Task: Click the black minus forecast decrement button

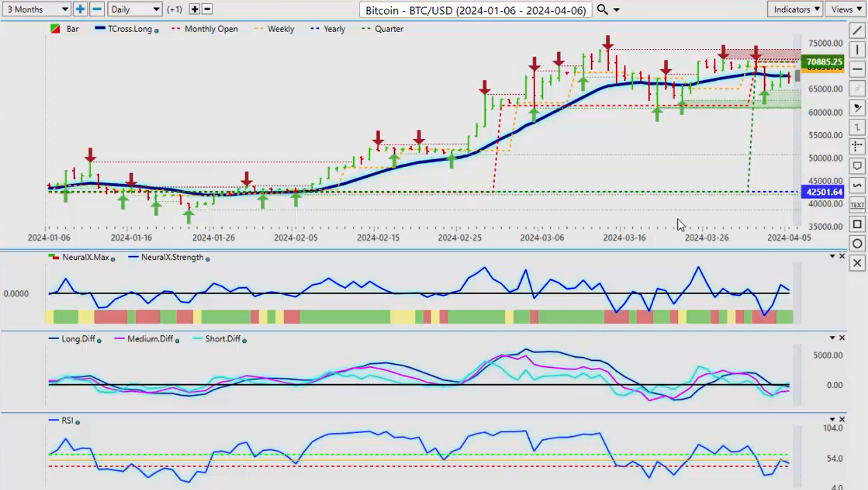Action: click(207, 9)
